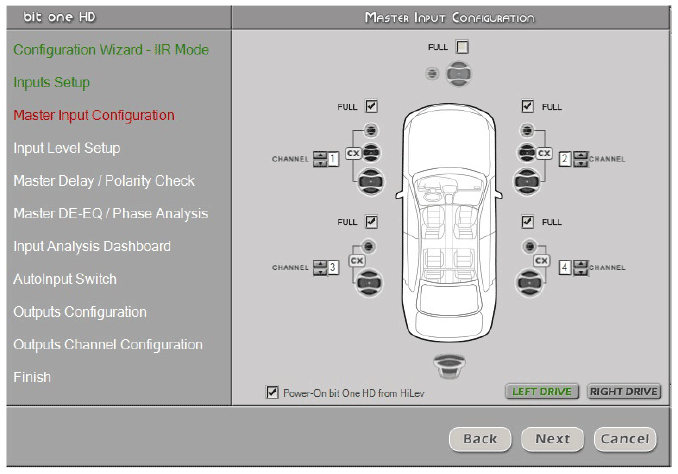Click the rear right CX coaxial icon
The image size is (678, 474).
[541, 261]
